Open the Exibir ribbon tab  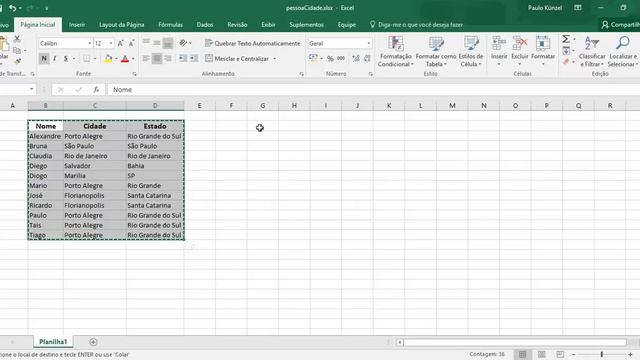tap(268, 25)
